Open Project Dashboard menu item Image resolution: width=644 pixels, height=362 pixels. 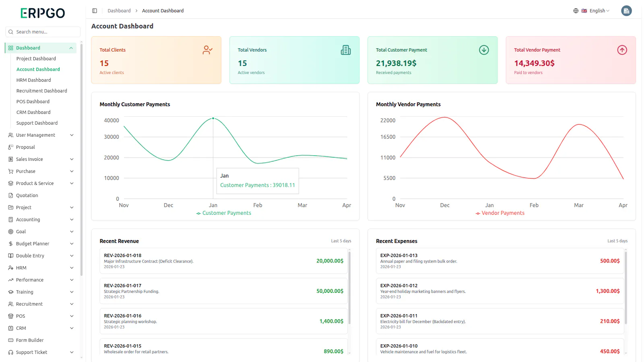click(36, 59)
